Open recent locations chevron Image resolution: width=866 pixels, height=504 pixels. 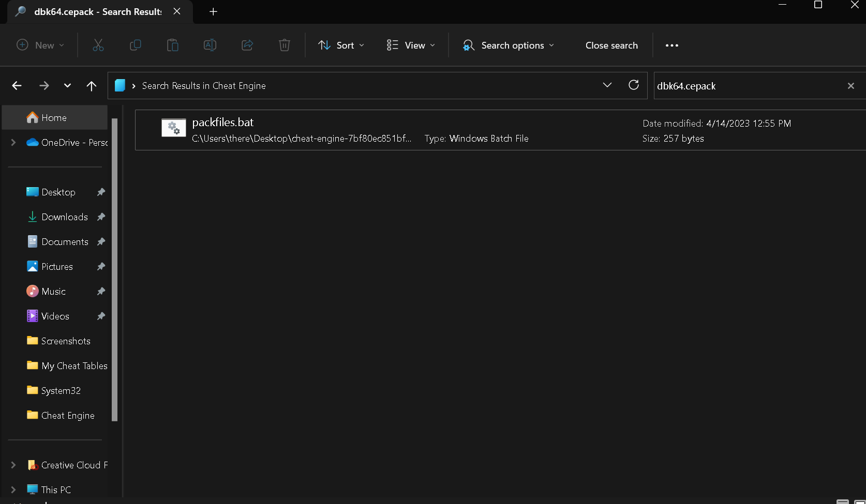[67, 86]
